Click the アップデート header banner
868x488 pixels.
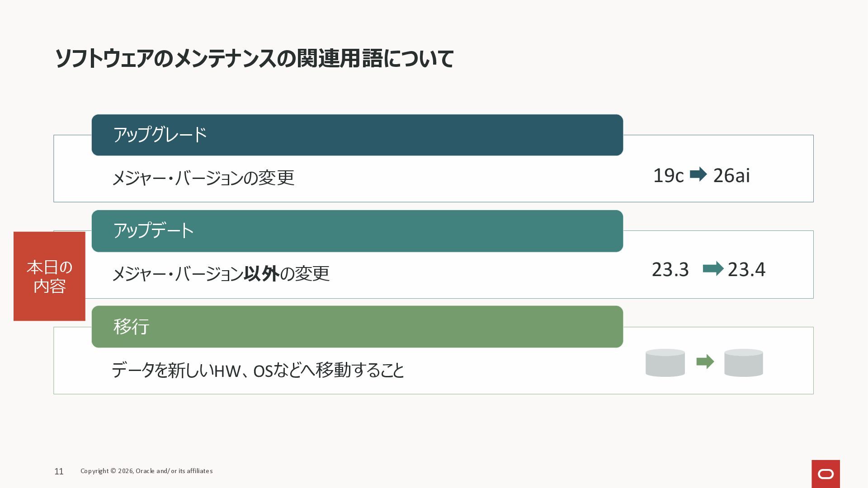[357, 231]
